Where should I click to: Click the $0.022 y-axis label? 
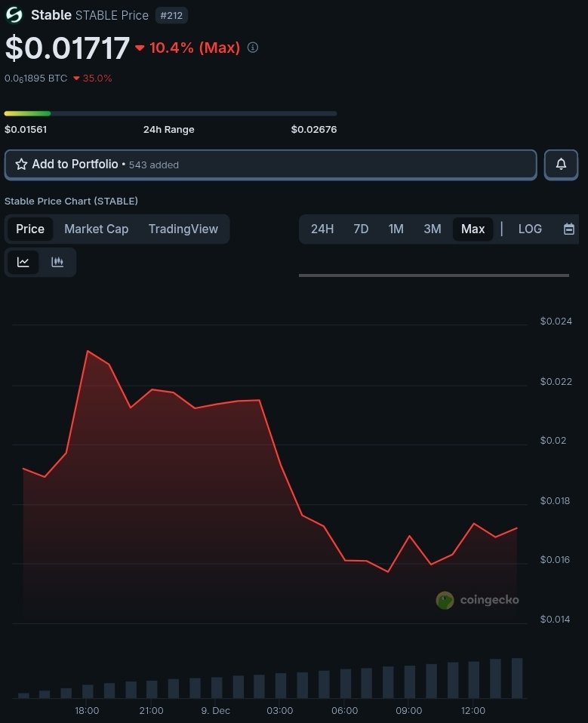click(x=556, y=381)
